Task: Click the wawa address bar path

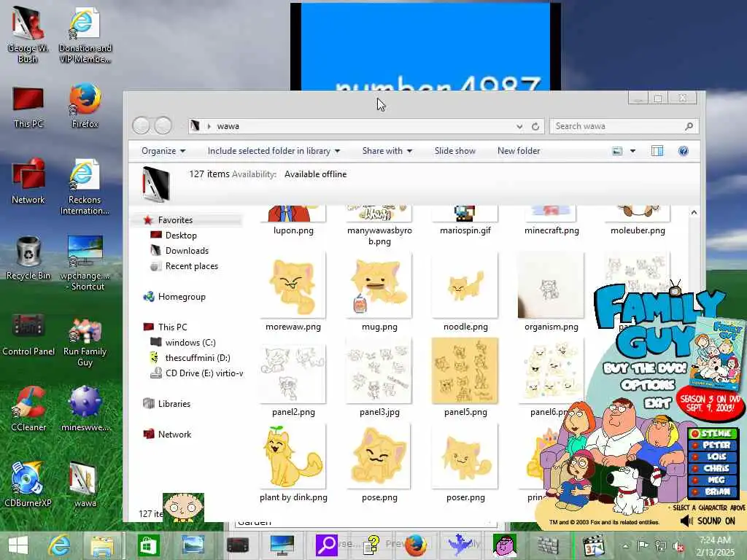Action: 228,126
